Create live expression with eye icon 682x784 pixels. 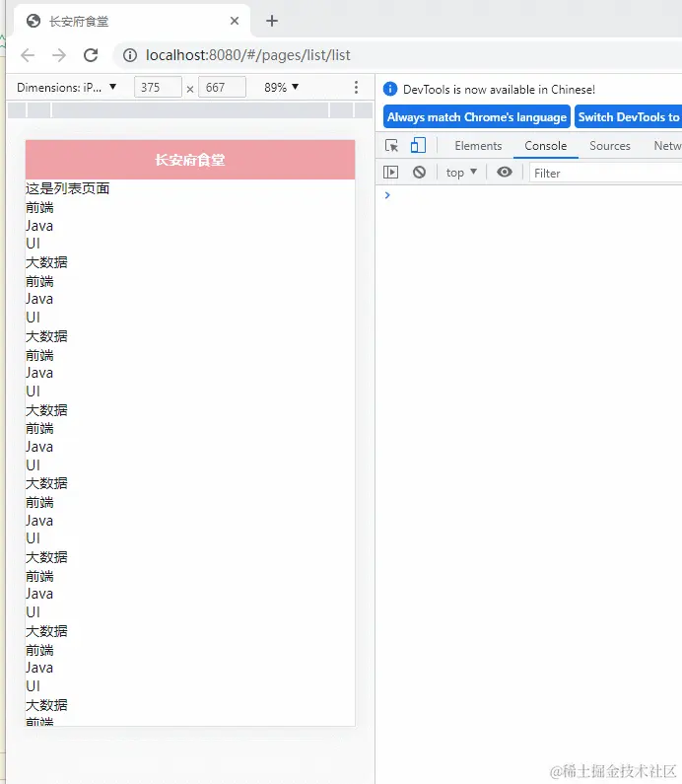click(505, 173)
